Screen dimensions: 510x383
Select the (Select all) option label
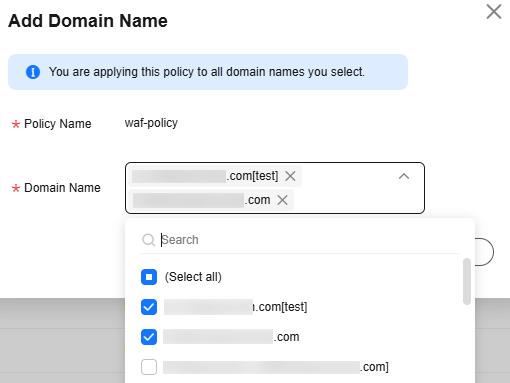(193, 277)
